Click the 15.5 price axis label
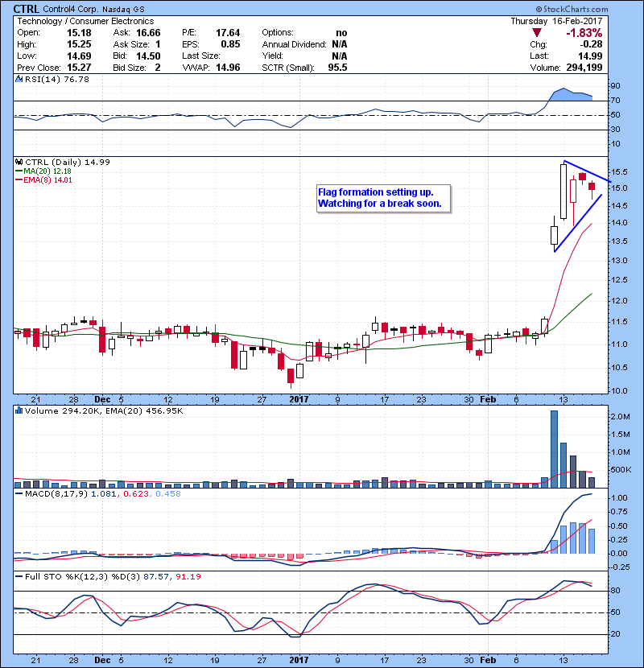Viewport: 644px width, 668px height. [619, 171]
